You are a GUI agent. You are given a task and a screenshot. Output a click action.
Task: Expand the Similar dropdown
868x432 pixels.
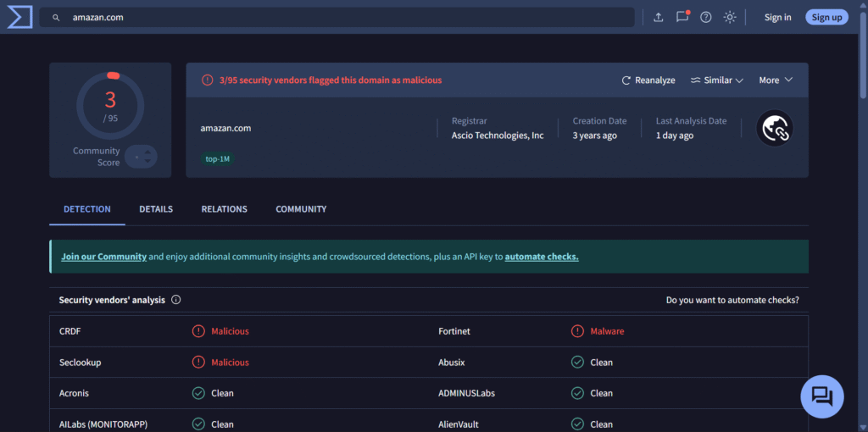pyautogui.click(x=716, y=80)
